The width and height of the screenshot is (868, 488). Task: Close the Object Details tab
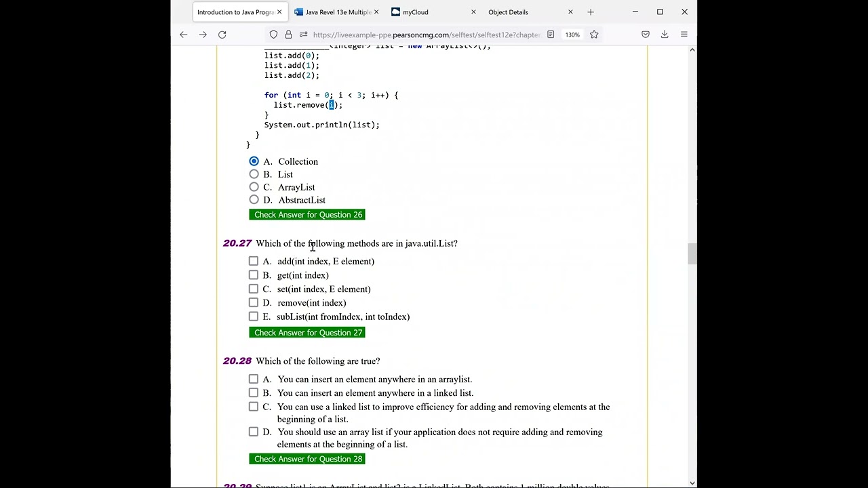570,12
